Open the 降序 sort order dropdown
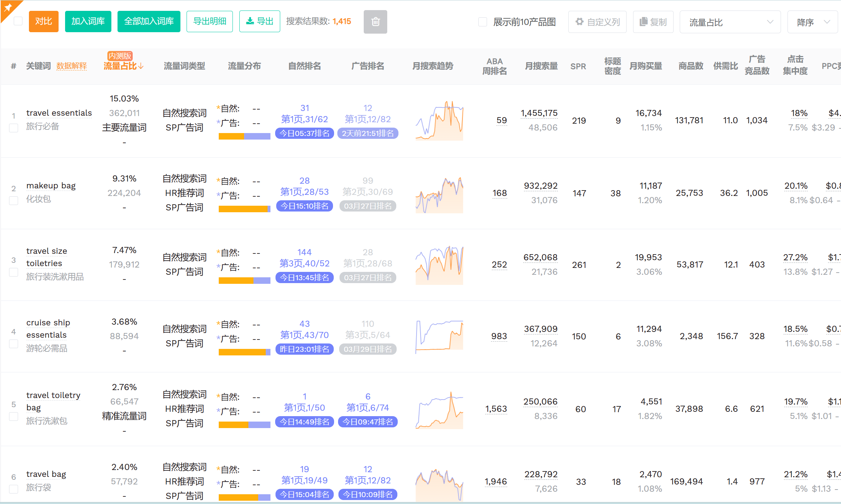 point(813,22)
